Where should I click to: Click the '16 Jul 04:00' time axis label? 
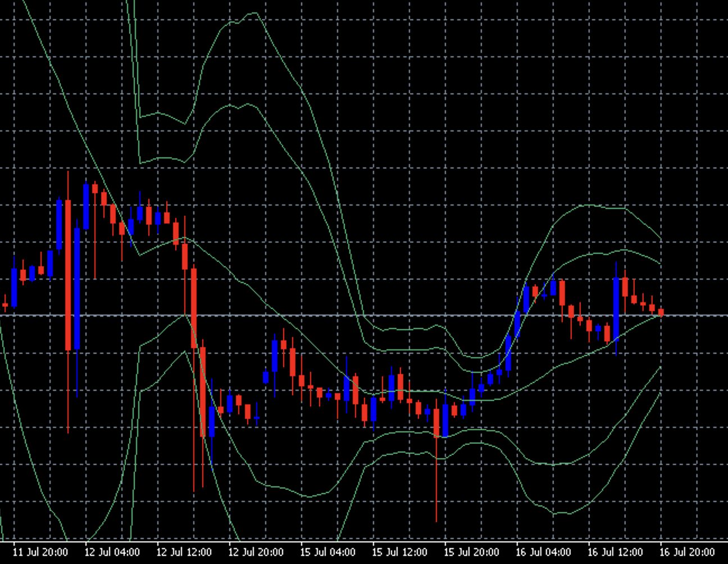[543, 552]
